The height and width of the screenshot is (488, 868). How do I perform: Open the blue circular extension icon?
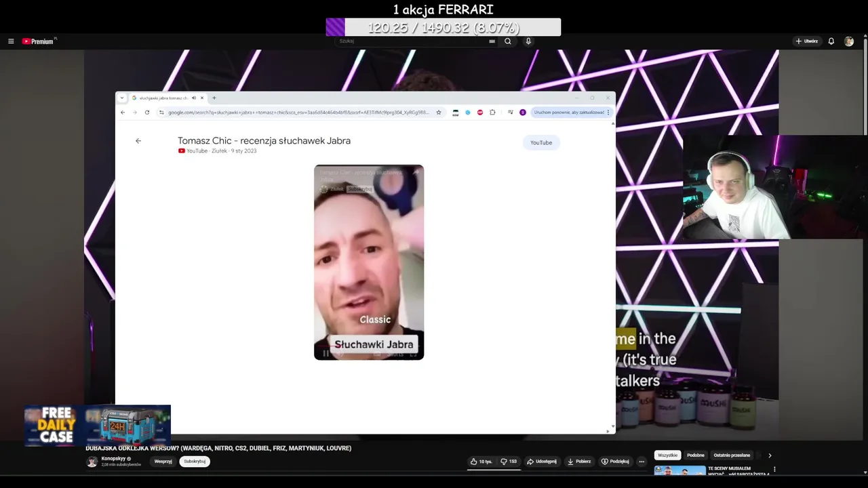[468, 113]
